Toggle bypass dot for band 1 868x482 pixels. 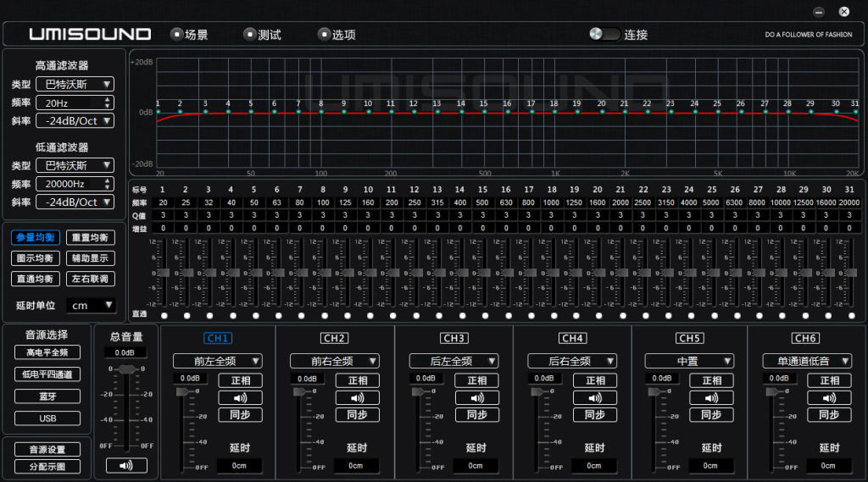[164, 315]
